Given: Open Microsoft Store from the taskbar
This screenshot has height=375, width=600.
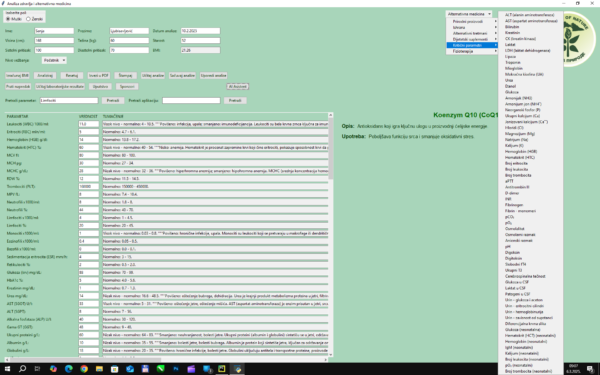Looking at the screenshot, I should pos(114,369).
